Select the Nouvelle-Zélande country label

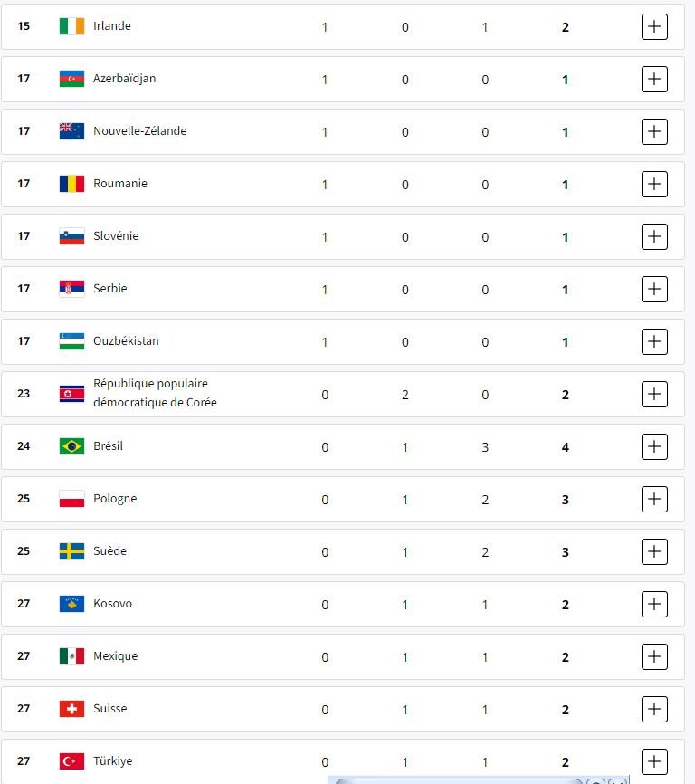click(139, 131)
